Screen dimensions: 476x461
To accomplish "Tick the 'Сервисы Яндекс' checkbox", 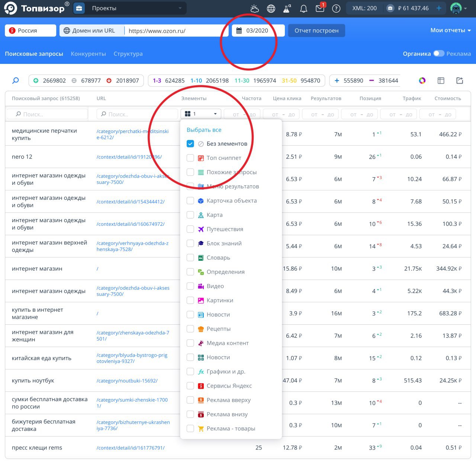I will [190, 386].
